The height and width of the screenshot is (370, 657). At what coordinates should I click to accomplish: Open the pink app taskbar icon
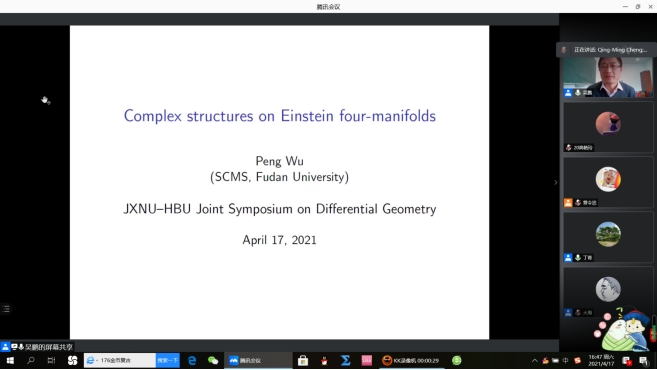pos(367,360)
